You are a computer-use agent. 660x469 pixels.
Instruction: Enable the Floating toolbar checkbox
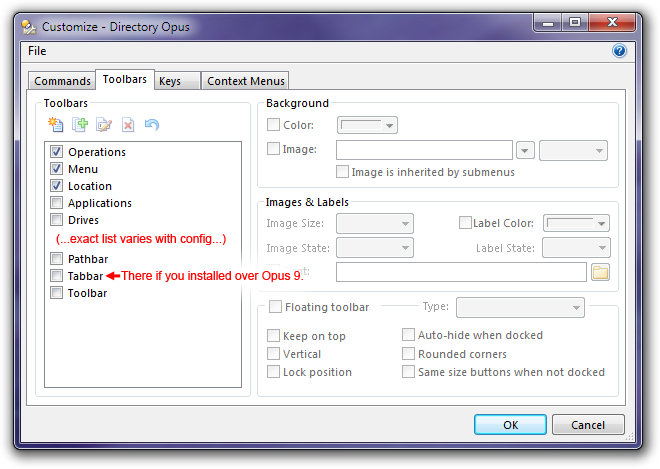click(276, 306)
